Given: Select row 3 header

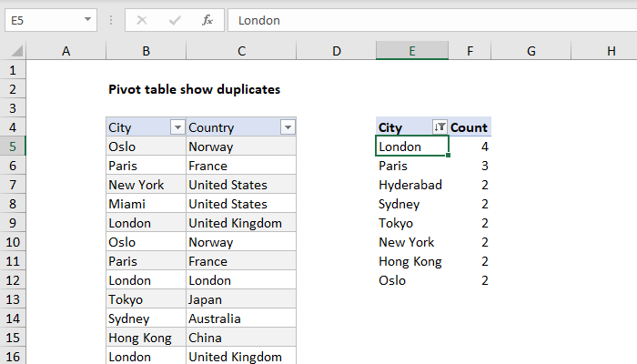Looking at the screenshot, I should pyautogui.click(x=13, y=108).
